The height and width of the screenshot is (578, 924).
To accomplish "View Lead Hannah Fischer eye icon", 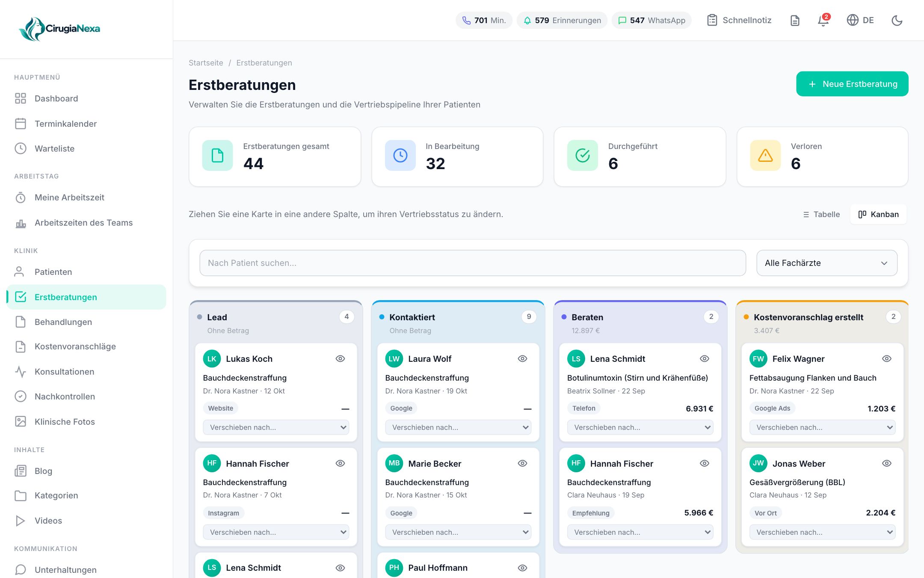I will 340,463.
